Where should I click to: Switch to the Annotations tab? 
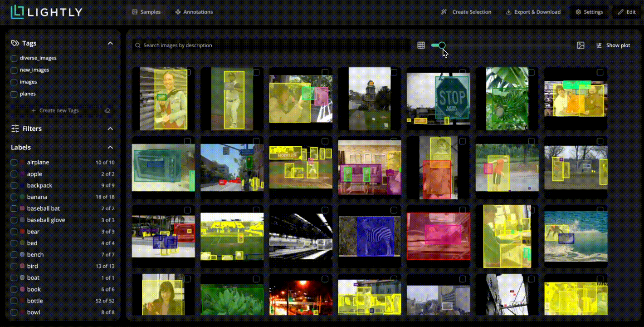(x=194, y=12)
